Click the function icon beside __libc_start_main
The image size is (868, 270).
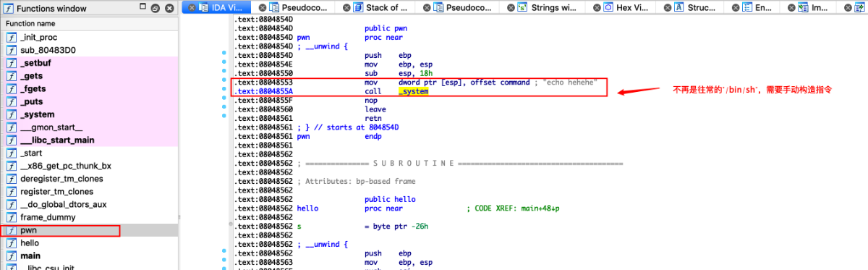11,140
